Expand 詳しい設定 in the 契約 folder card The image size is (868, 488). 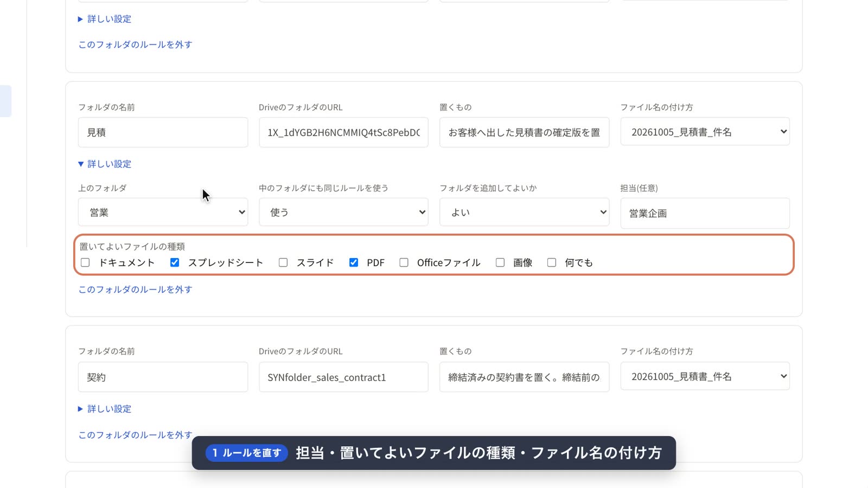tap(105, 409)
